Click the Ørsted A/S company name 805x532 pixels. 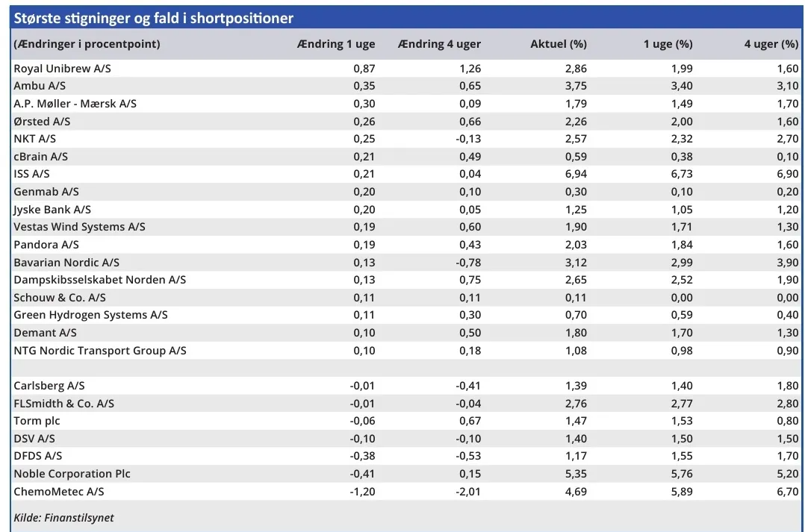point(42,122)
